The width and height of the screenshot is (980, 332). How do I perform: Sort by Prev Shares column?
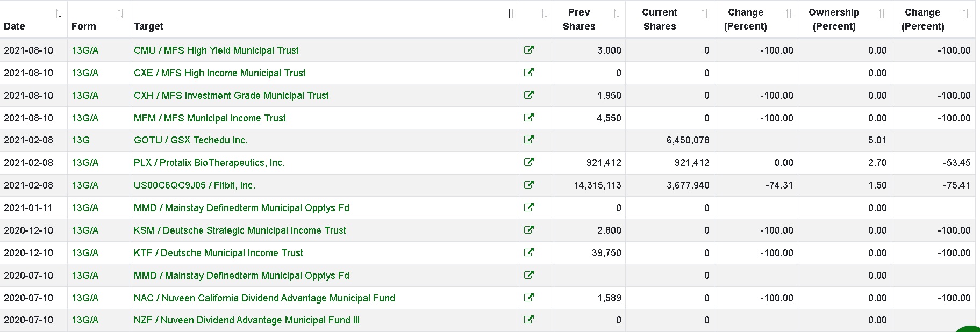pos(616,14)
